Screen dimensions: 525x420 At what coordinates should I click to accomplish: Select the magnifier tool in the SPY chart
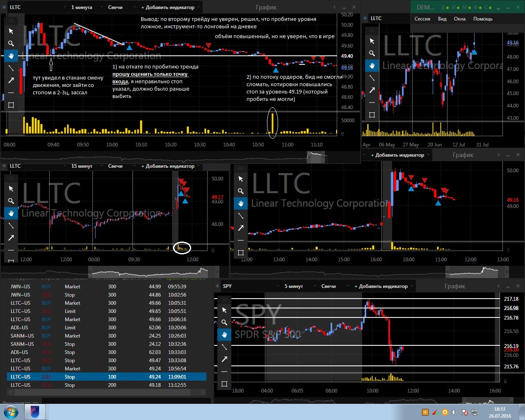224,322
